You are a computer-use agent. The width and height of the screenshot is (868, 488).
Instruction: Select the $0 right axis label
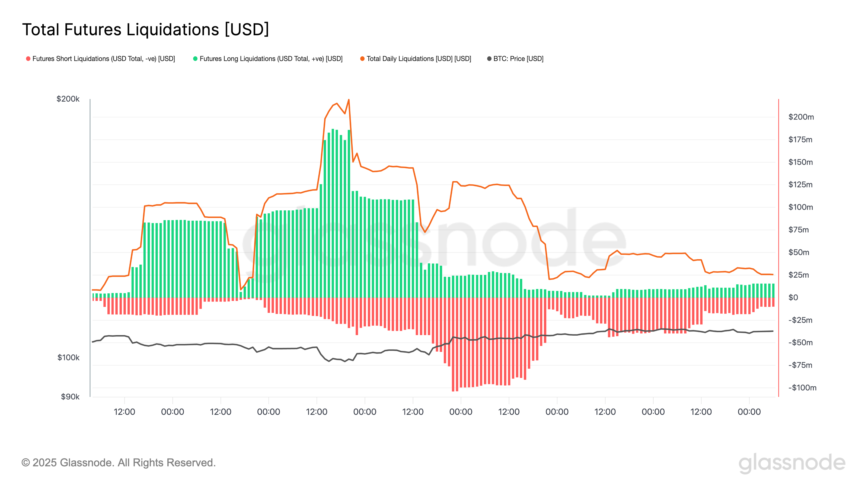(x=793, y=297)
